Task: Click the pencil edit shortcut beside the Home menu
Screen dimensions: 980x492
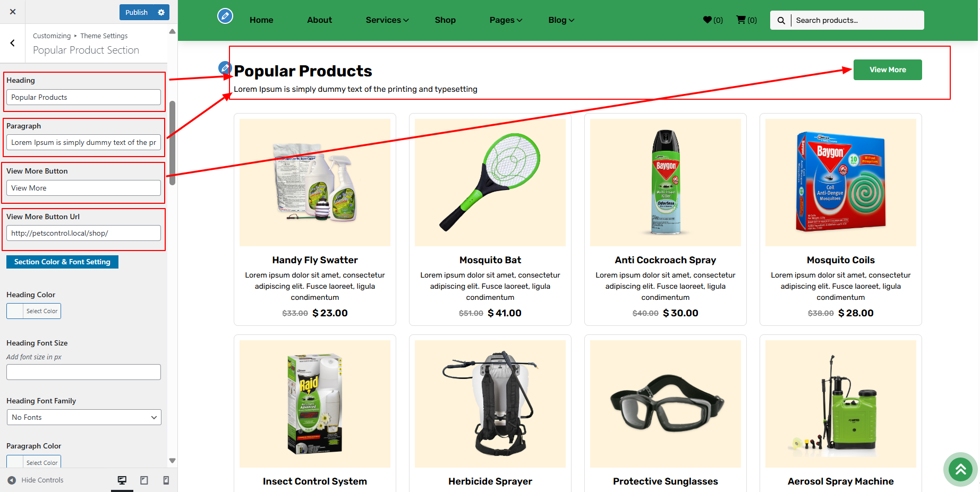Action: 225,16
